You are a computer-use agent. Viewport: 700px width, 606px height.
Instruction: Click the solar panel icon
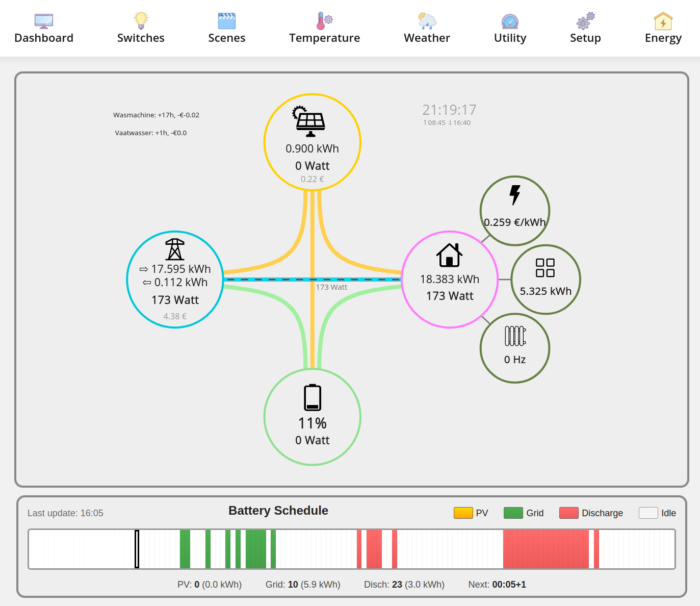coord(309,121)
